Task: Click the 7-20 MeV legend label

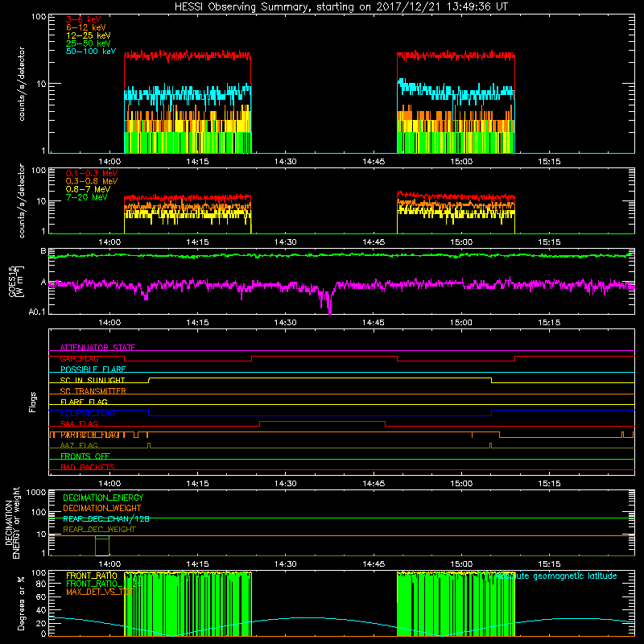Action: pos(86,197)
